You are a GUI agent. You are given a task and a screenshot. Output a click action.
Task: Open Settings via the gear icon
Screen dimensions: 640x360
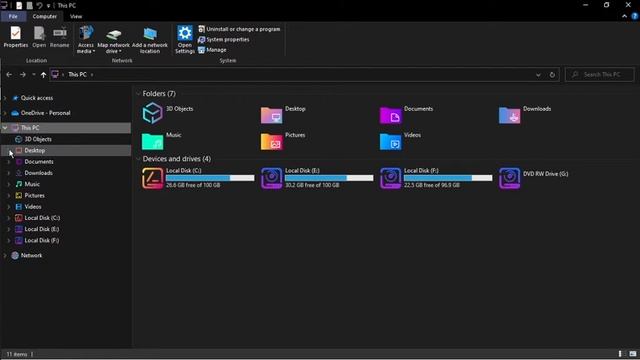click(184, 39)
